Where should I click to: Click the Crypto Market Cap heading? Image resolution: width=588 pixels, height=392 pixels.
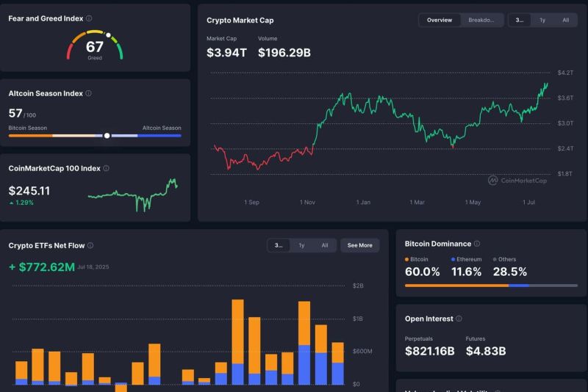pos(240,21)
